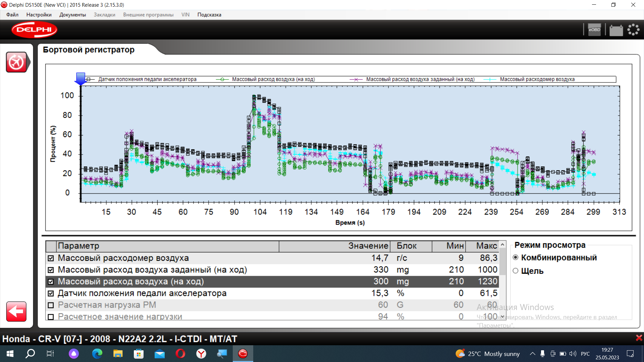Uncheck Массовый расходомер воздуха parameter

tap(51, 258)
